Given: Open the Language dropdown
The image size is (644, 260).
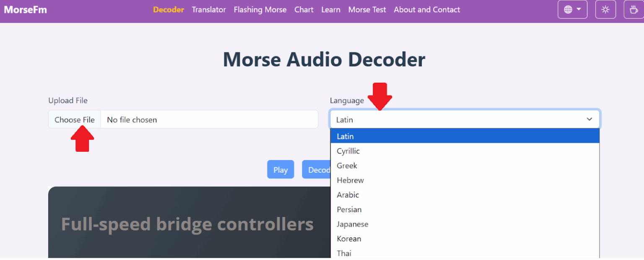Looking at the screenshot, I should click(465, 119).
